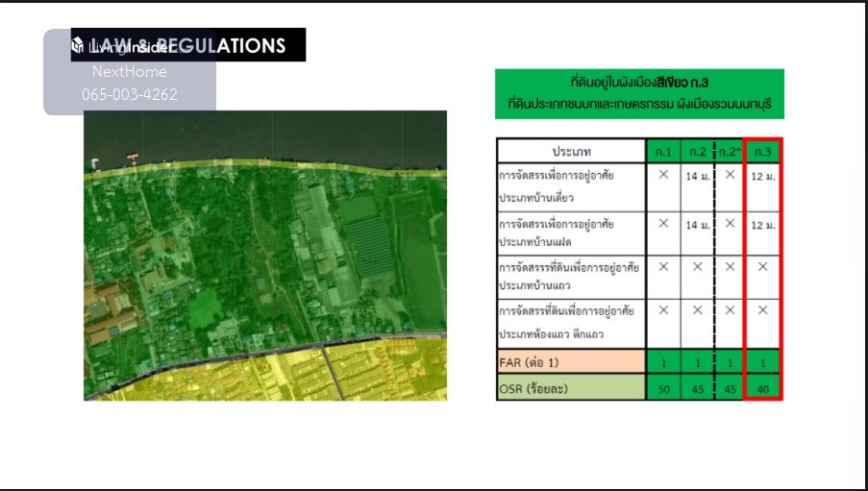Click the OSR value 50 cell

(663, 389)
